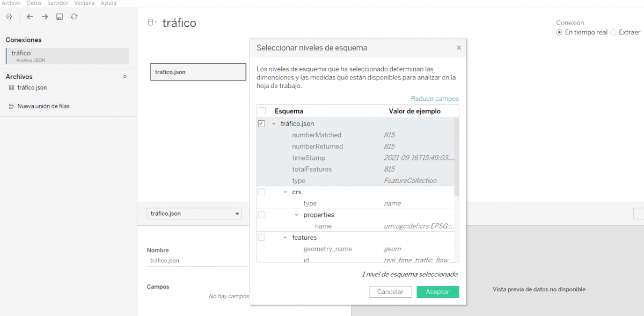Click the back arrow in the toolbar
Image resolution: width=644 pixels, height=316 pixels.
(x=30, y=17)
